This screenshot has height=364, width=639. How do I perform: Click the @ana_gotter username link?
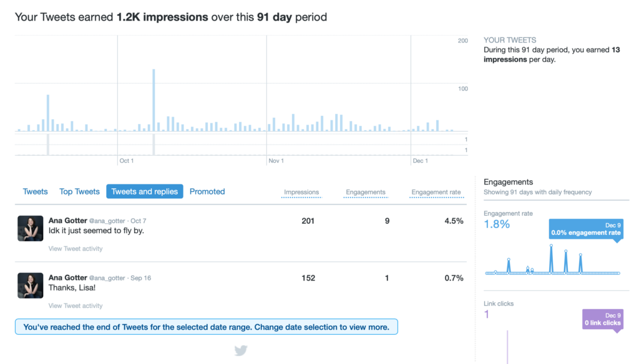click(x=108, y=220)
